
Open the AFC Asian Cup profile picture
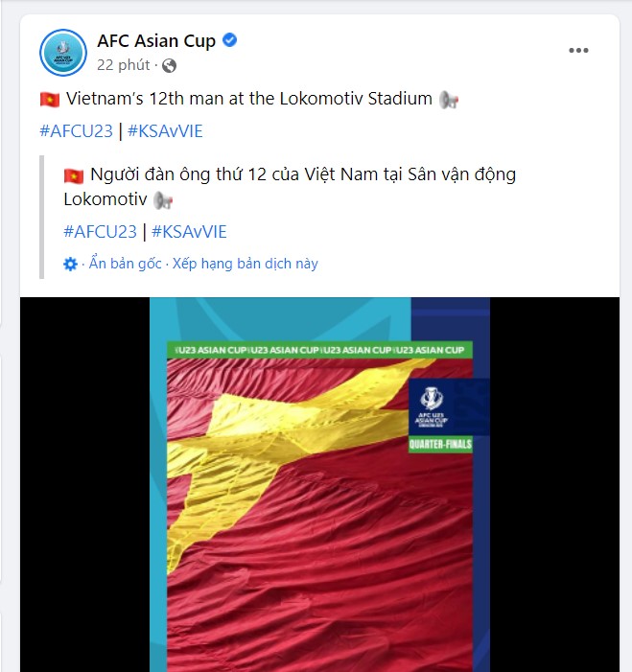pyautogui.click(x=63, y=53)
